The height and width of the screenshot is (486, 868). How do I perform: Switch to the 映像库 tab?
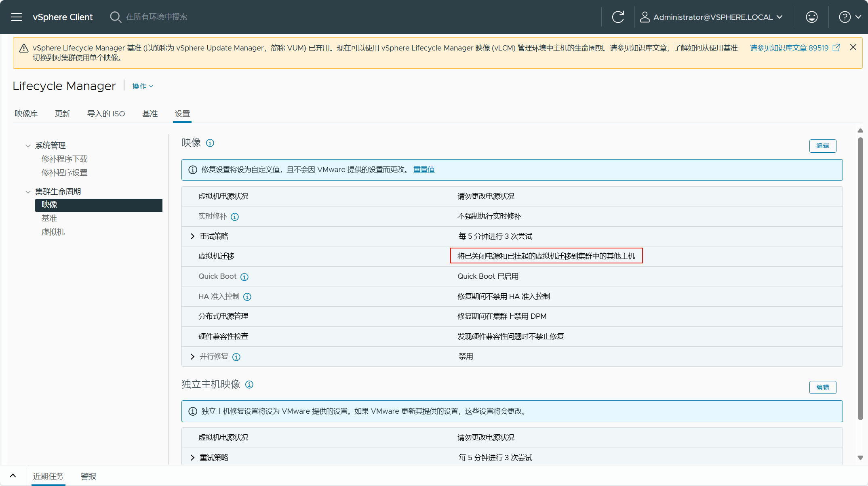click(x=26, y=114)
